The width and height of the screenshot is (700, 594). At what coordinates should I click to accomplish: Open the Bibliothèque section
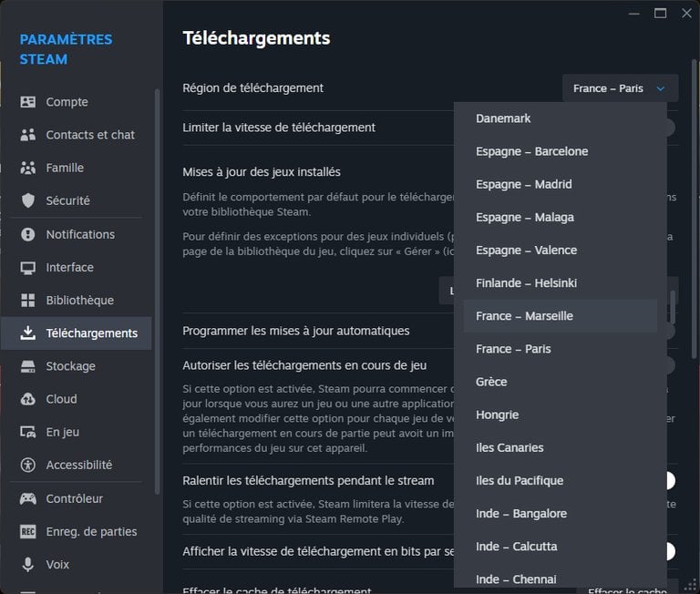point(76,301)
